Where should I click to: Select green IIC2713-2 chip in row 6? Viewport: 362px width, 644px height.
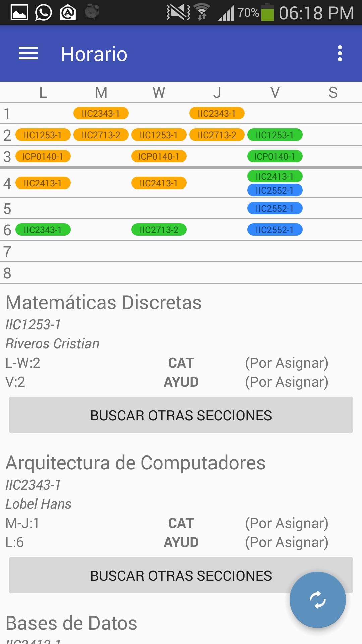tap(159, 230)
